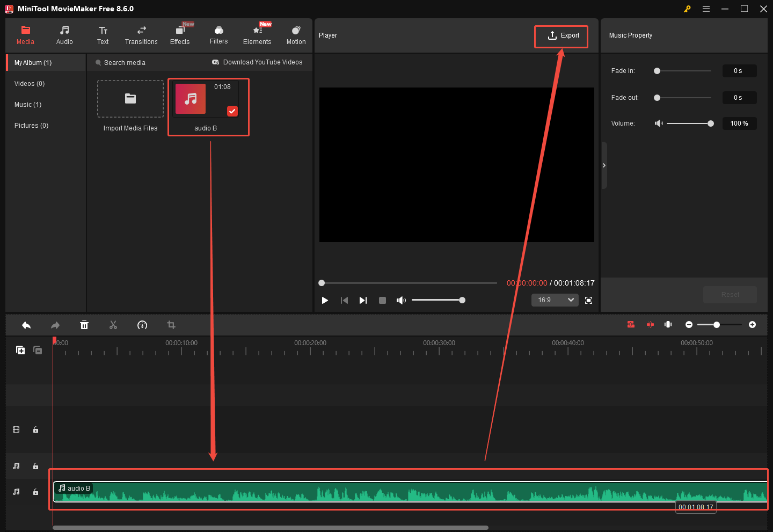This screenshot has height=532, width=773.
Task: Click the key activation icon
Action: (687, 9)
